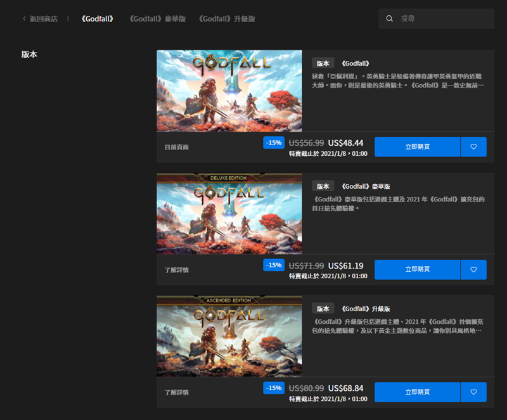Click the standard edition description text
The height and width of the screenshot is (420, 507).
click(x=397, y=81)
